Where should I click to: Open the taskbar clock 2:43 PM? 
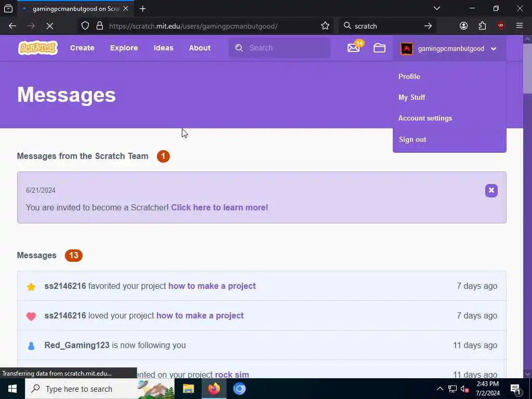pos(487,389)
